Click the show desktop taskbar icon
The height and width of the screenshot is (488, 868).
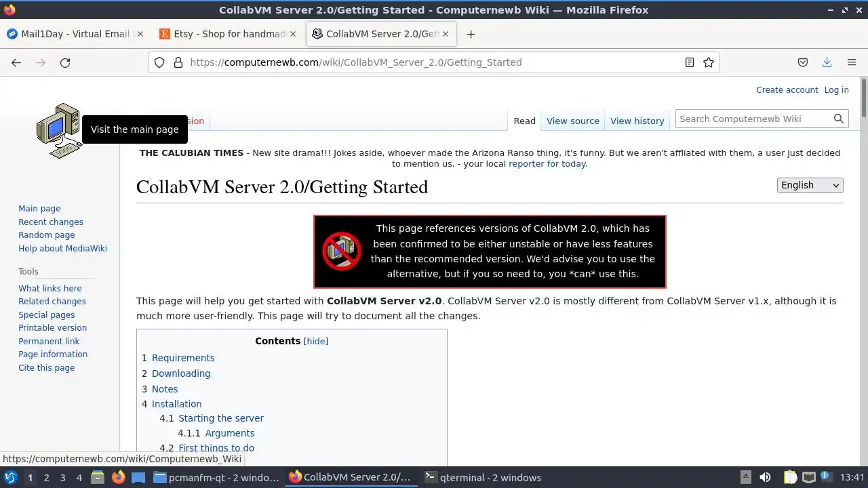click(x=138, y=477)
